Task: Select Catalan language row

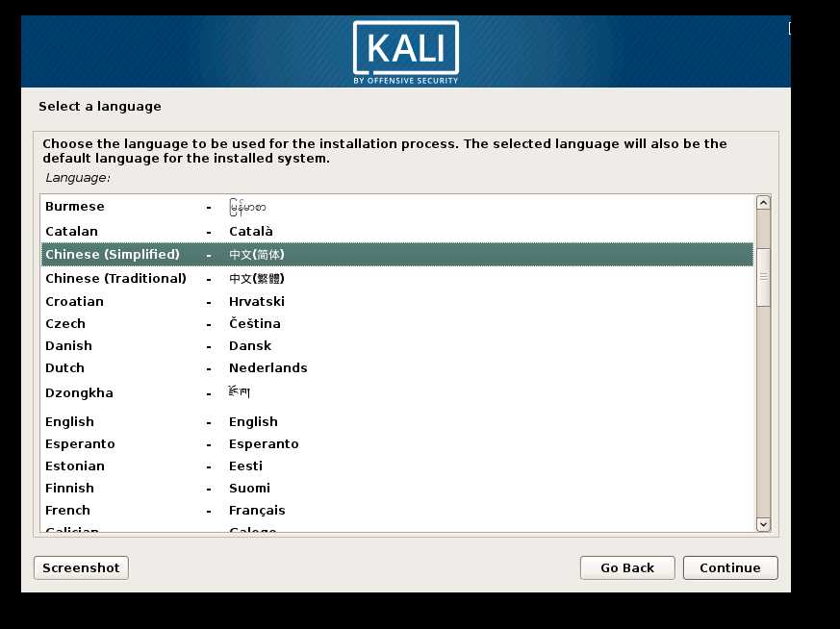Action: pos(397,231)
